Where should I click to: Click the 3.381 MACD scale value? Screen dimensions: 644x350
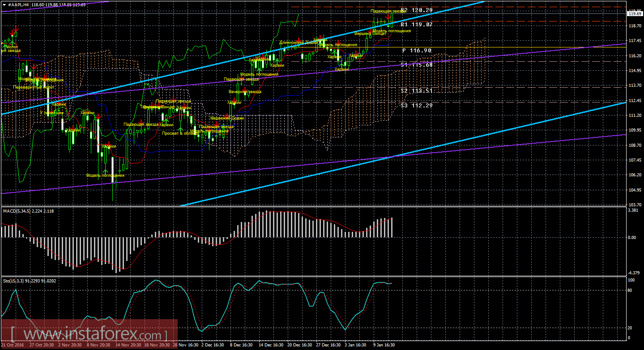[x=633, y=210]
